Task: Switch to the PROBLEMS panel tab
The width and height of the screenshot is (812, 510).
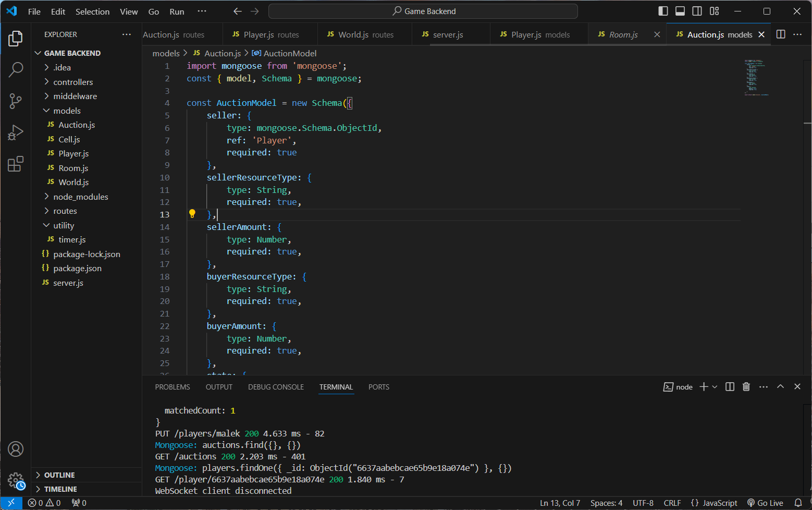Action: pyautogui.click(x=173, y=387)
